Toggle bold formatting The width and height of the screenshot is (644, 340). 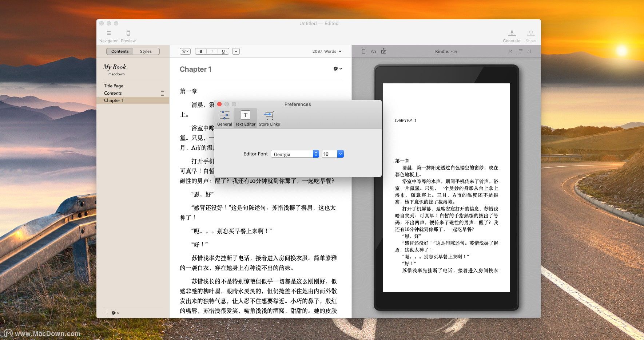200,51
